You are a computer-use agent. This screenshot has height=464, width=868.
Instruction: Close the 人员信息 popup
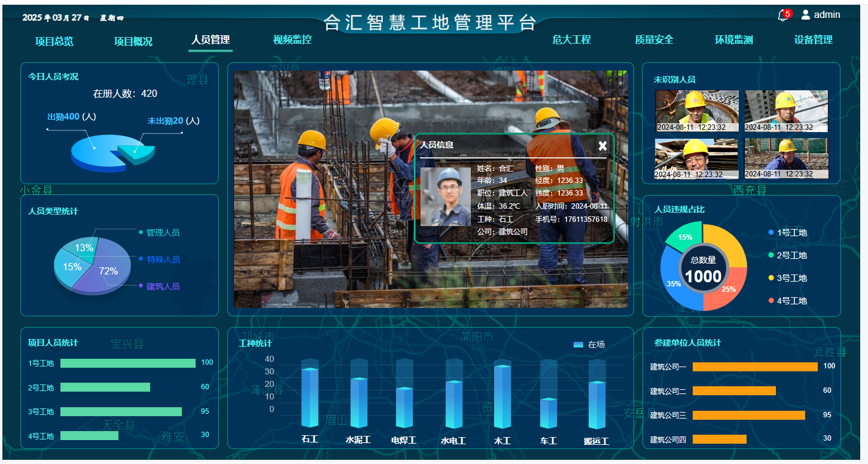coord(602,146)
